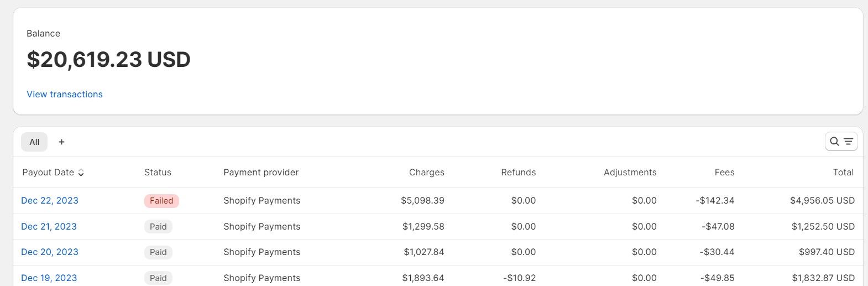Click View transactions link

(65, 94)
